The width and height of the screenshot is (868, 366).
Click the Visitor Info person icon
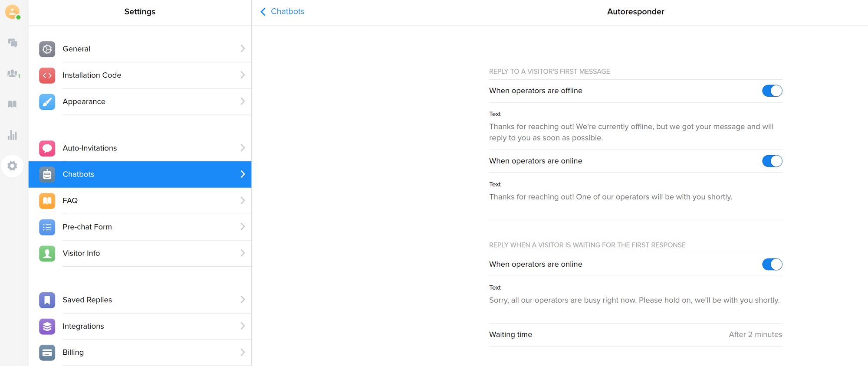47,254
